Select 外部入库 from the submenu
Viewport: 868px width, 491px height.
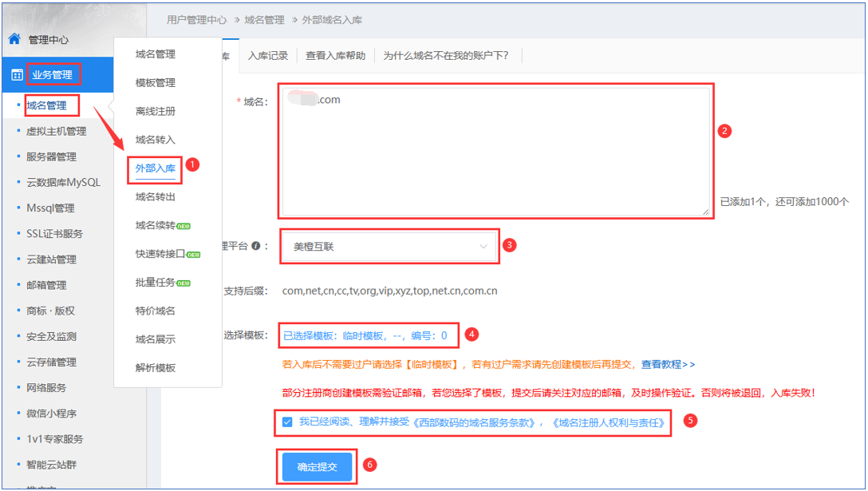[x=155, y=168]
